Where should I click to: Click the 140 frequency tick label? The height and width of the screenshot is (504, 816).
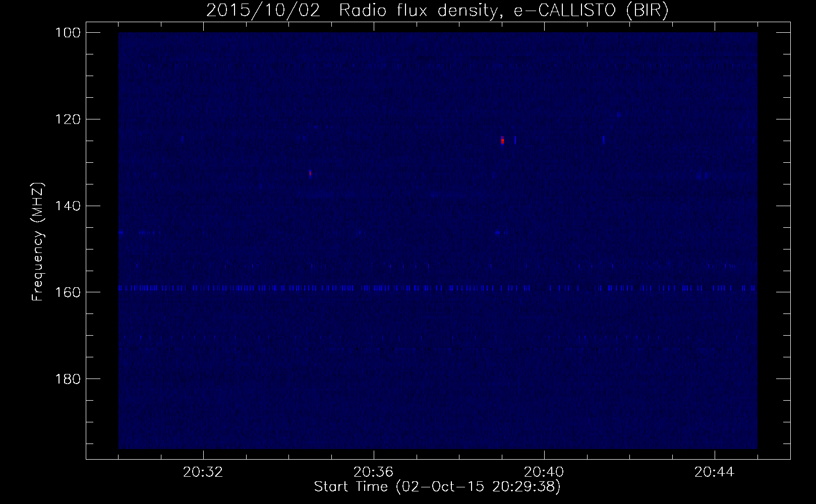68,206
